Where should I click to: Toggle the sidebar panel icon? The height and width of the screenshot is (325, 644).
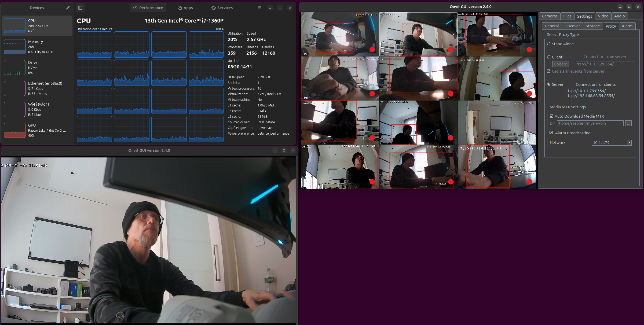(x=80, y=8)
